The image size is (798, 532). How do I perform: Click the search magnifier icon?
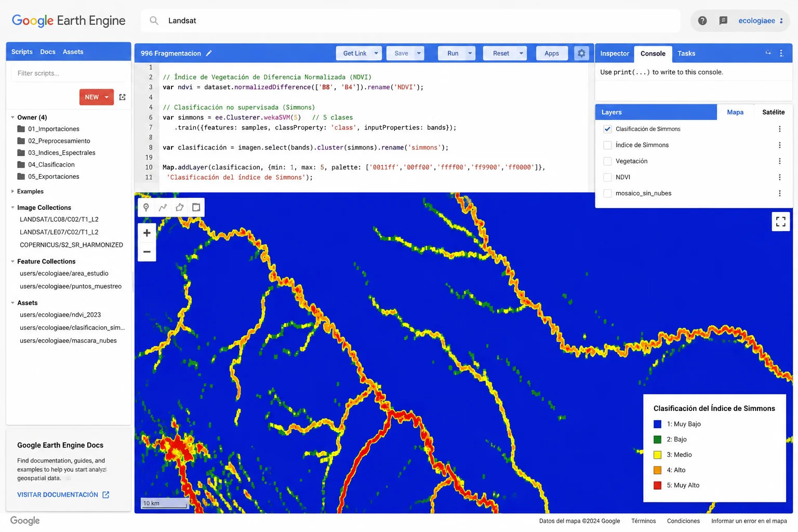[154, 21]
